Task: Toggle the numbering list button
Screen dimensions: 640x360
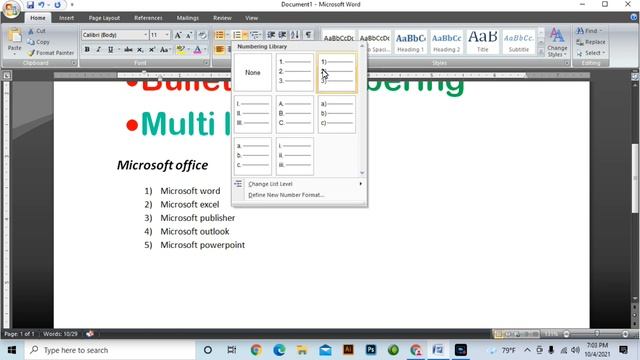Action: point(237,35)
